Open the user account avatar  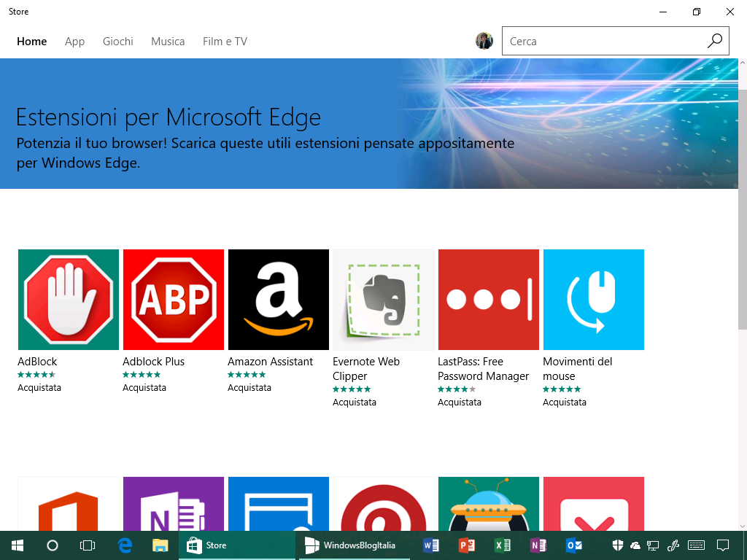click(484, 41)
